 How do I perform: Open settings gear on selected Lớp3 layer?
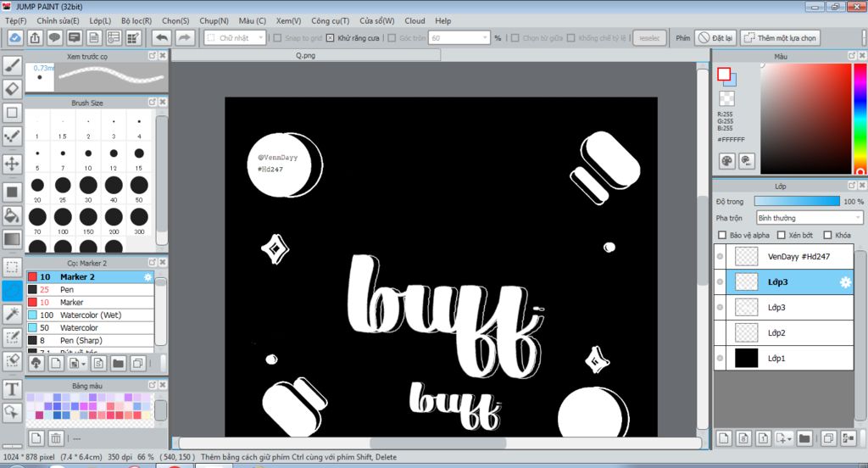(845, 282)
